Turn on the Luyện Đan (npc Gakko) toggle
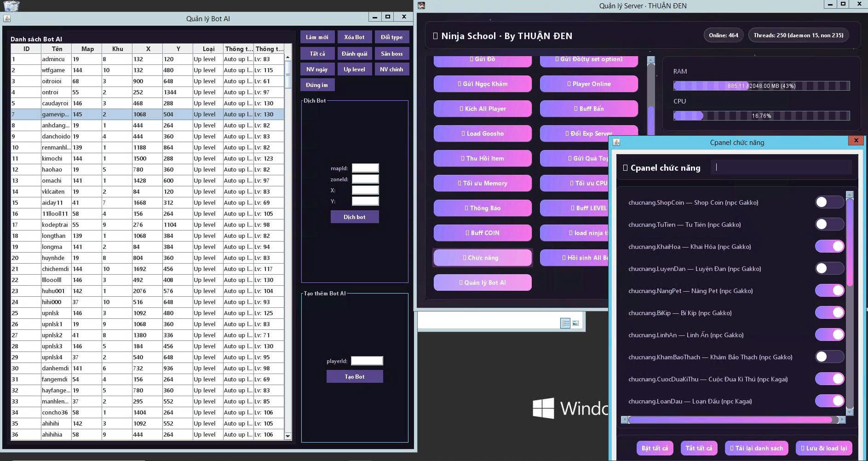868x461 pixels. point(829,269)
